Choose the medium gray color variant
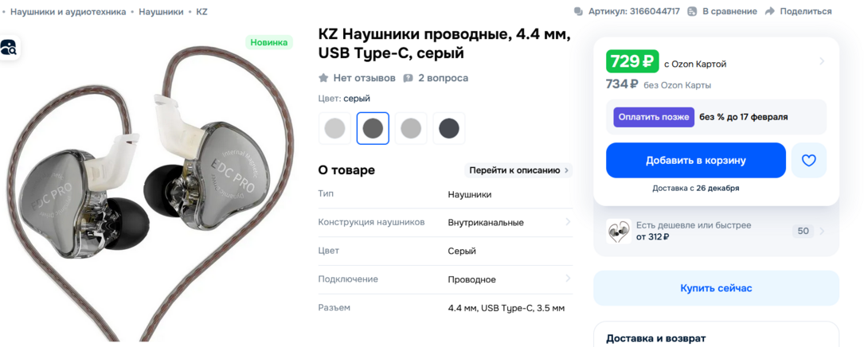 pyautogui.click(x=411, y=128)
